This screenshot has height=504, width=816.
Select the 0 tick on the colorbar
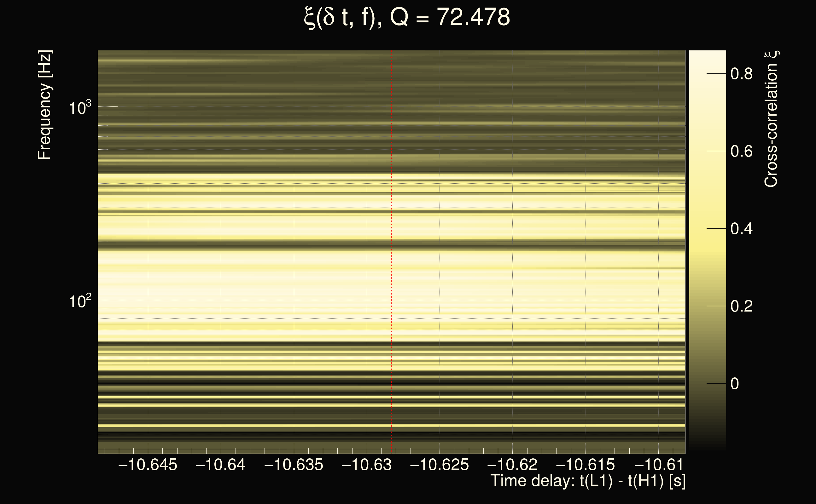point(735,384)
